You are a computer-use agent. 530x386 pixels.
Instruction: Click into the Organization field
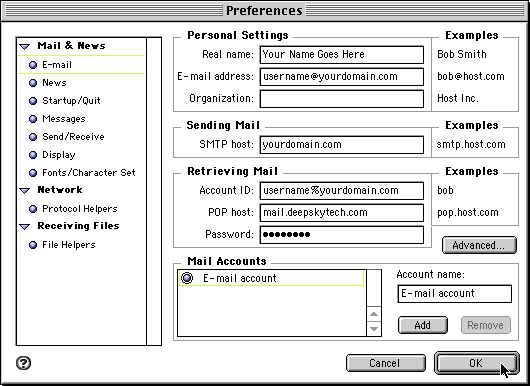pyautogui.click(x=342, y=99)
